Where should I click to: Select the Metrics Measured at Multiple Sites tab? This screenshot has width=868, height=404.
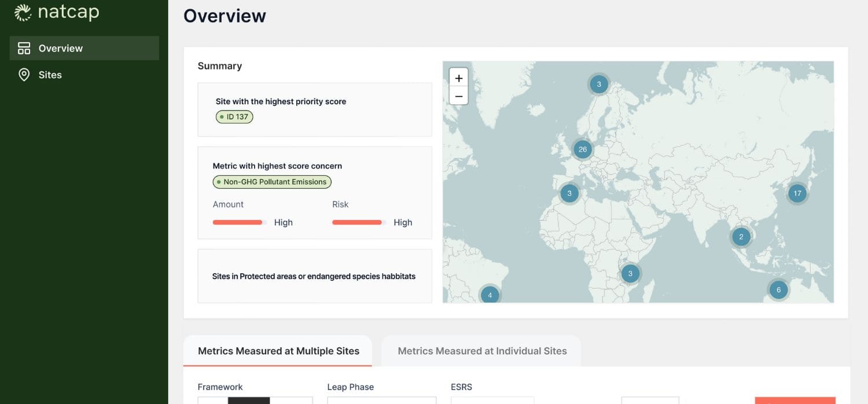278,350
